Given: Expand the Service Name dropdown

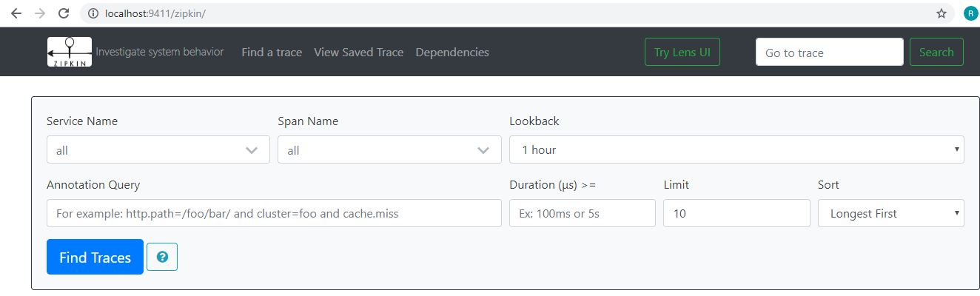Looking at the screenshot, I should click(x=158, y=150).
